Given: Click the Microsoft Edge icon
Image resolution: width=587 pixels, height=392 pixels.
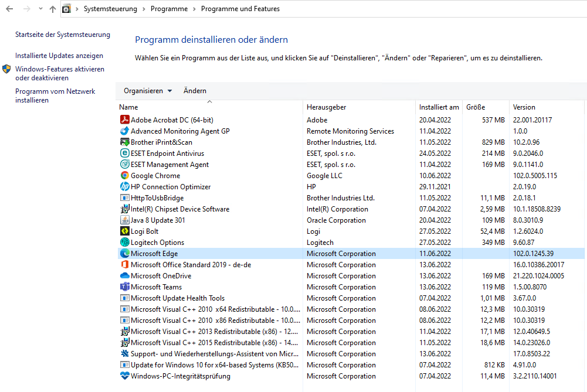Looking at the screenshot, I should click(125, 253).
